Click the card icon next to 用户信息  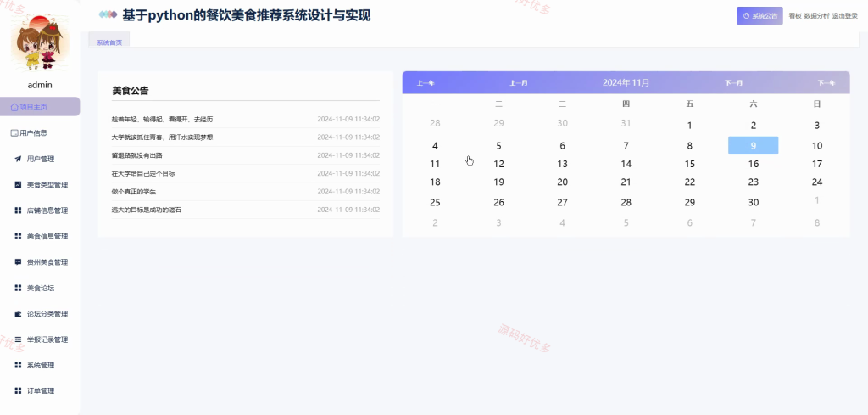point(14,133)
